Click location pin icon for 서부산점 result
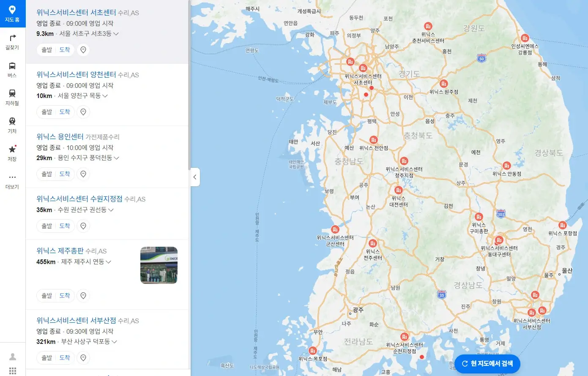Viewport: 588px width, 376px height. tap(83, 358)
